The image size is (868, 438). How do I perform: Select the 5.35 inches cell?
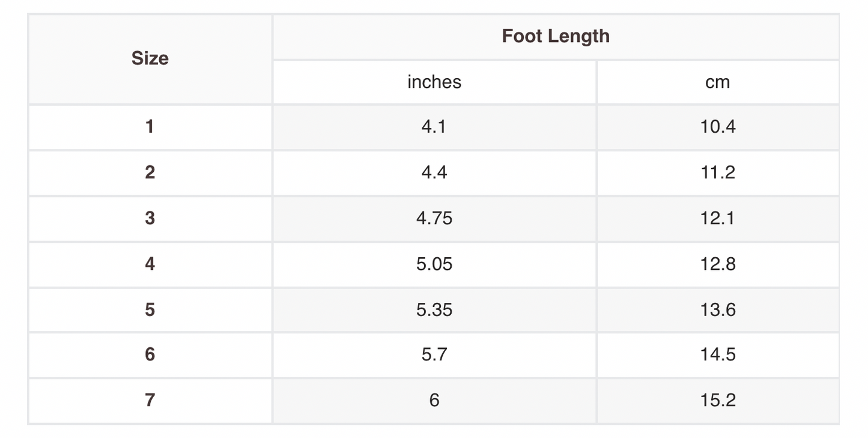tap(434, 309)
